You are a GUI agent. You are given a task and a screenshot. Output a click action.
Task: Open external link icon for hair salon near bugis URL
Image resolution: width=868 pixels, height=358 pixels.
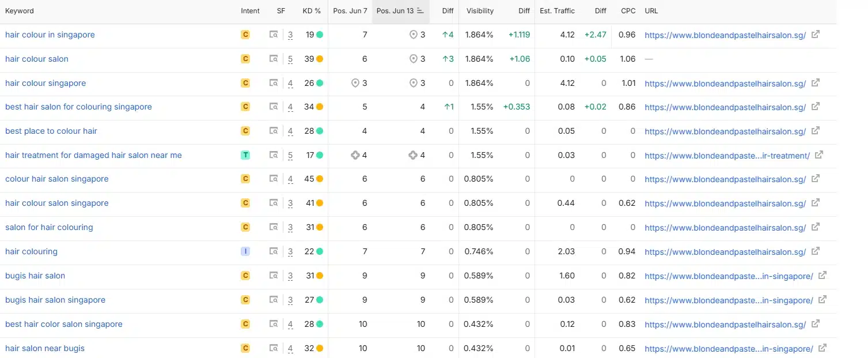point(822,348)
